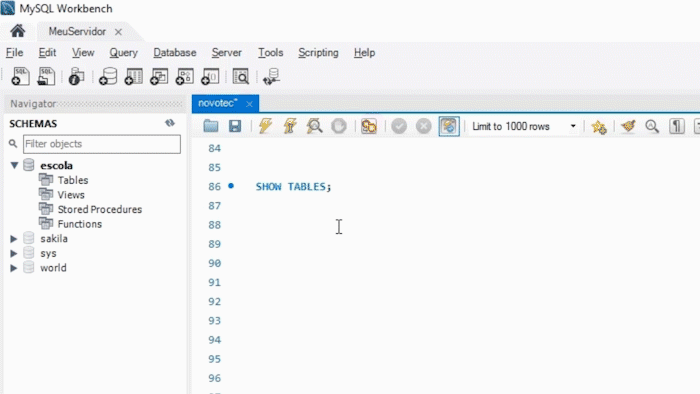Image resolution: width=700 pixels, height=394 pixels.
Task: Go to the Workbench home screen icon
Action: (x=18, y=31)
